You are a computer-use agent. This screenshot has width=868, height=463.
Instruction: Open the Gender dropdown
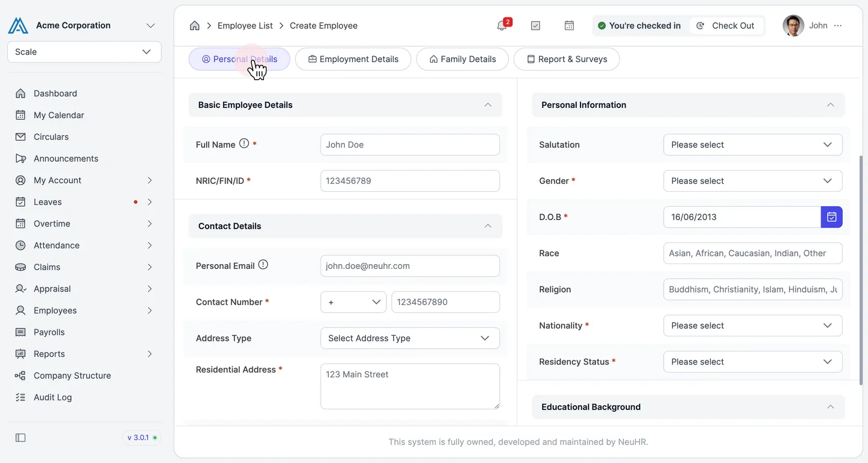coord(753,181)
